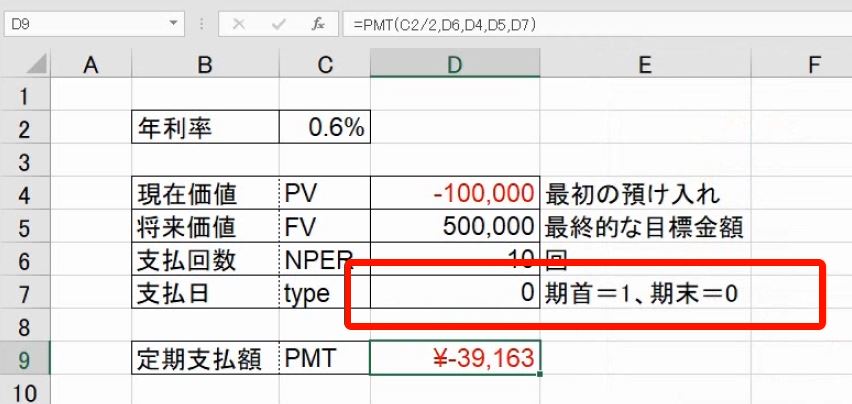The image size is (852, 404).
Task: Click the 支払日 cell
Action: point(205,293)
